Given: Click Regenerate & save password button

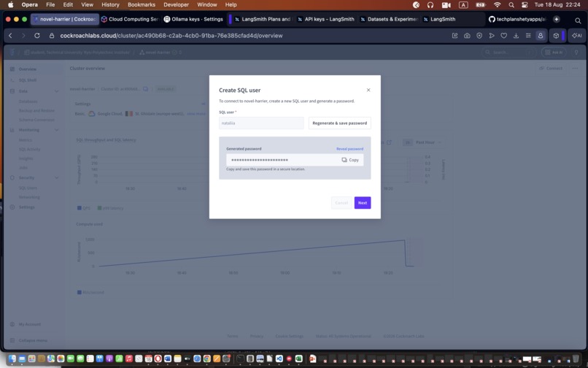Looking at the screenshot, I should click(x=339, y=123).
